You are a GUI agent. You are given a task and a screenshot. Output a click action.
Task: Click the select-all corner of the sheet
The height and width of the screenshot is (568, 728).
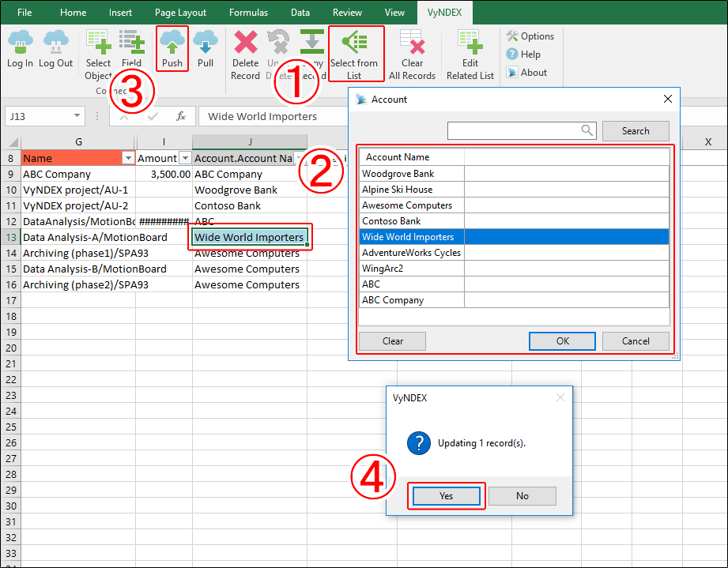coord(13,142)
